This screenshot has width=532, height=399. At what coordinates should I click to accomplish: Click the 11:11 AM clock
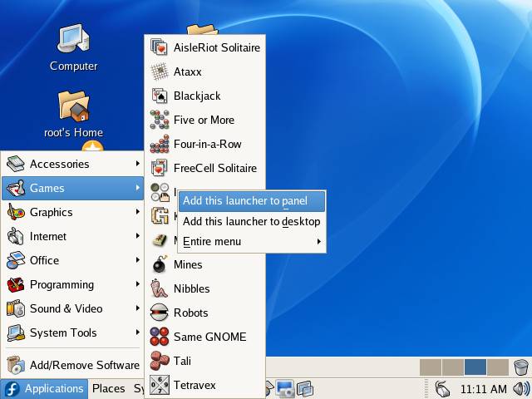point(483,388)
